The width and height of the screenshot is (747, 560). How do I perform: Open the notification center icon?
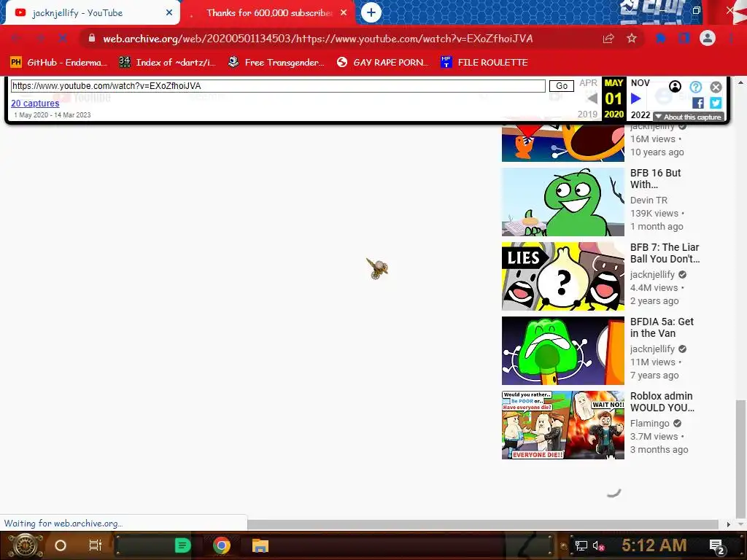click(716, 546)
